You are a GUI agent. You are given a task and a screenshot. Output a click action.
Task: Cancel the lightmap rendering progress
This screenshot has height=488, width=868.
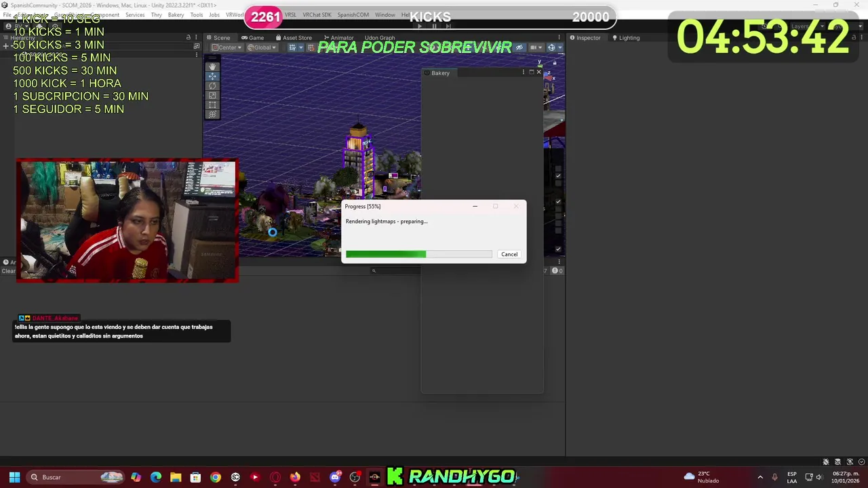(x=509, y=254)
